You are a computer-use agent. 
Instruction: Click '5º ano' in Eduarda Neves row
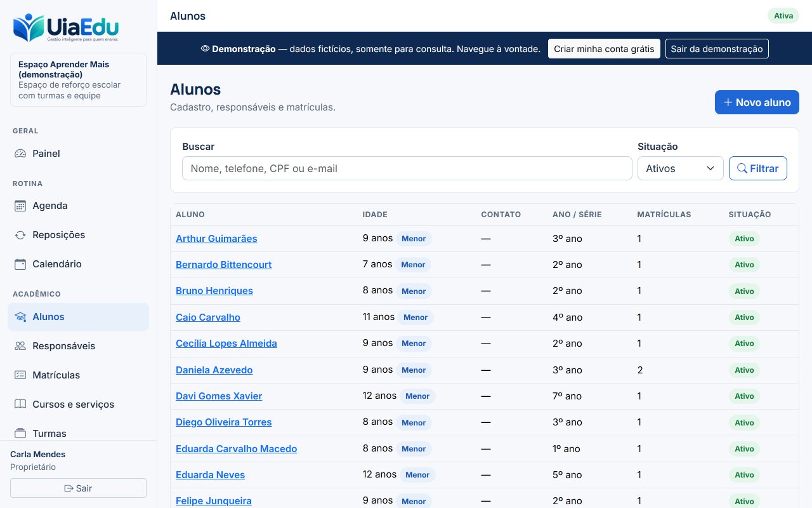click(x=567, y=475)
